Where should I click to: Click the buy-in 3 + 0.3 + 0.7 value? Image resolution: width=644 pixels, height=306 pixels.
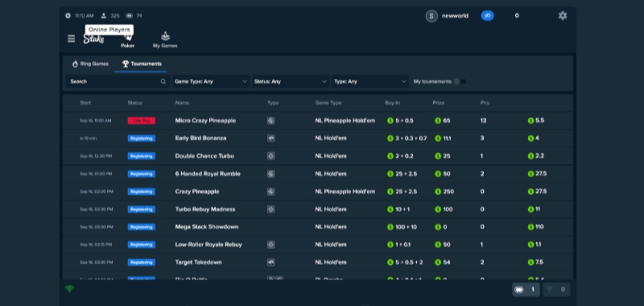click(x=411, y=139)
